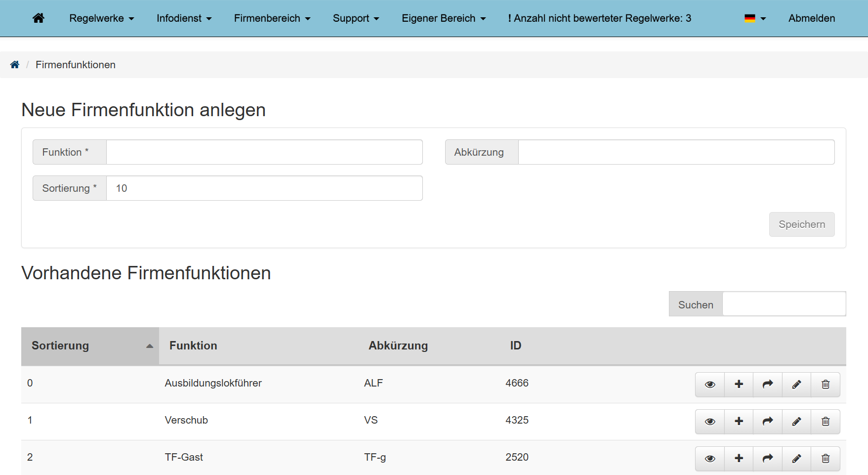
Task: Click the Abmelden link
Action: pos(811,18)
